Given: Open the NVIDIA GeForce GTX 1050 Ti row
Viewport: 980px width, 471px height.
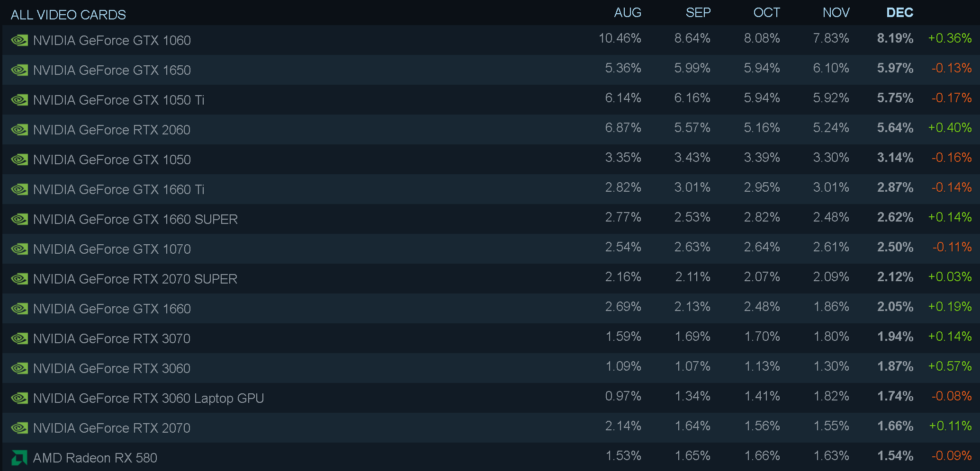Looking at the screenshot, I should pos(118,100).
